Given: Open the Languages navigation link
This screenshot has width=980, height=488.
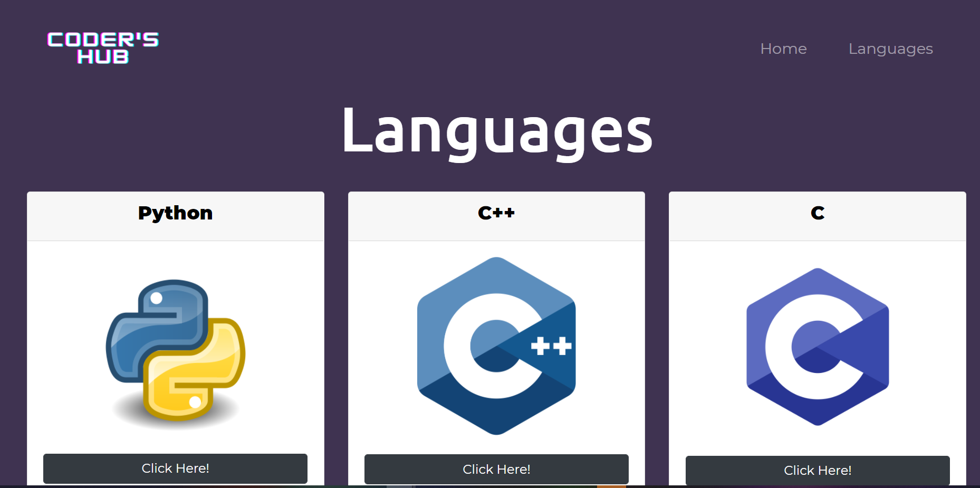Looking at the screenshot, I should 890,49.
